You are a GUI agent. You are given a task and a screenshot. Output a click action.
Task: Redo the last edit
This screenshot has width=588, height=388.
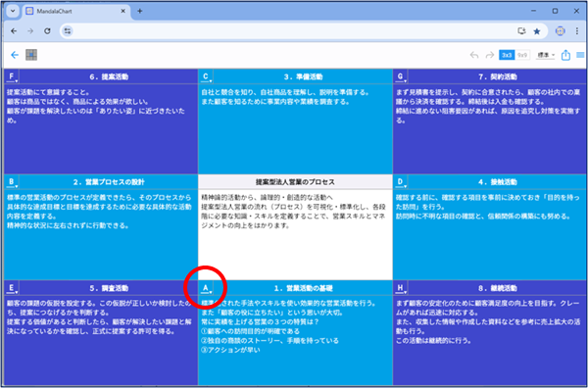click(489, 55)
